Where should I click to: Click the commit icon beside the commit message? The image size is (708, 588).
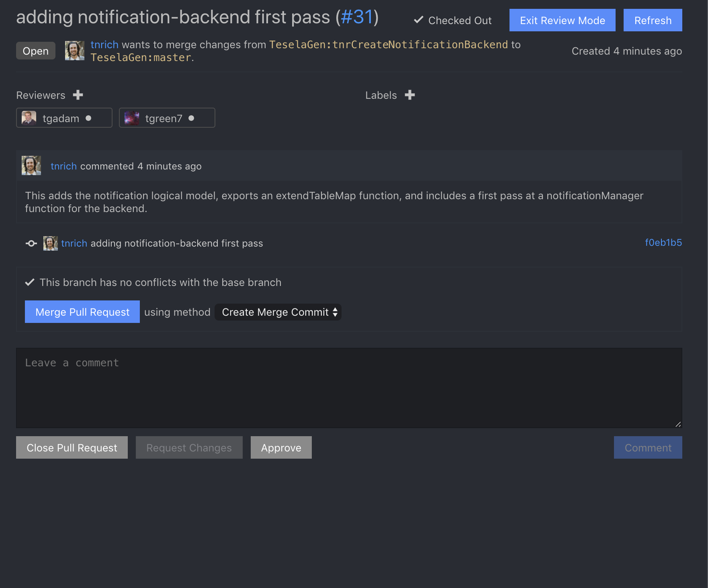coord(31,243)
